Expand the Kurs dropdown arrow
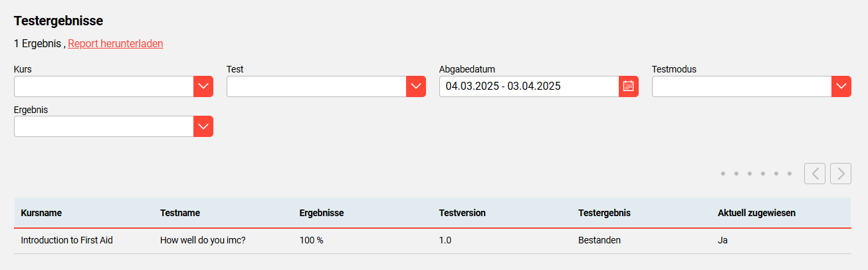The image size is (868, 270). (203, 86)
